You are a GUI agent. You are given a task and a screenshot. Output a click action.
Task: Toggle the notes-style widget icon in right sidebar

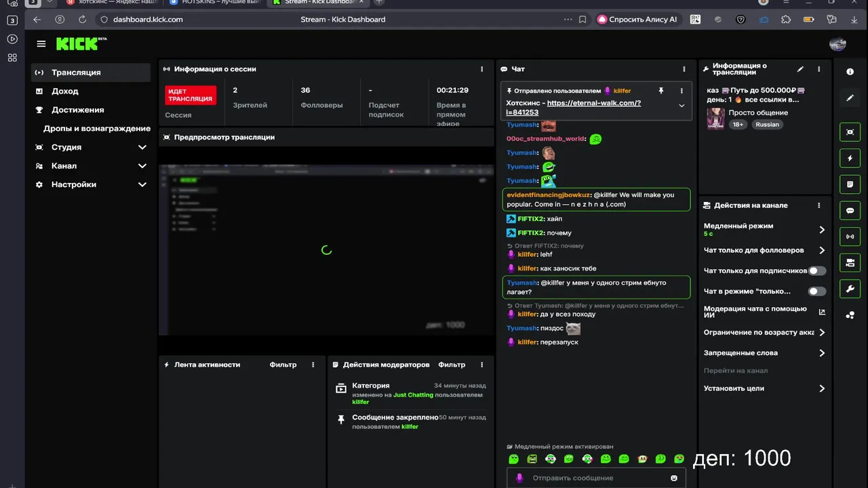pos(850,184)
